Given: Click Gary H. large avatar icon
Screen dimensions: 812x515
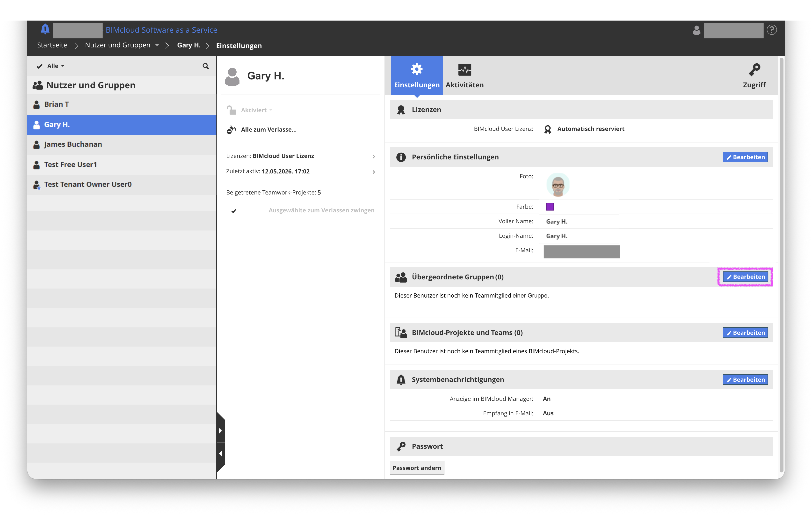Looking at the screenshot, I should tap(232, 77).
